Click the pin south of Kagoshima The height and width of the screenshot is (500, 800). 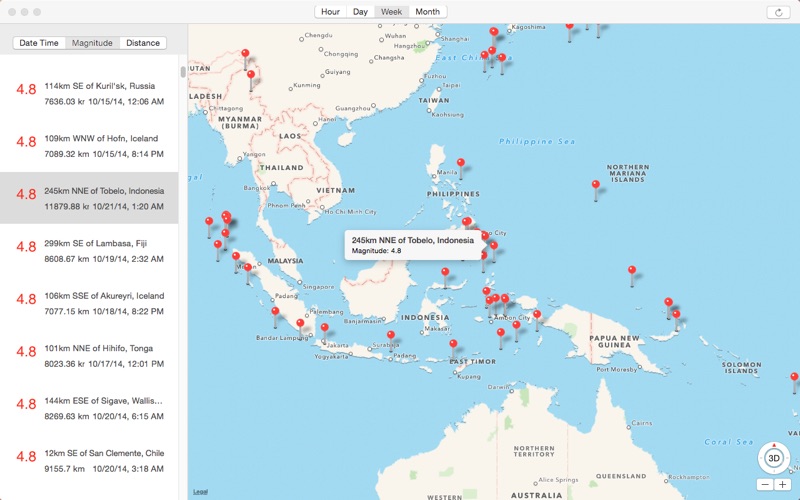coord(494,32)
